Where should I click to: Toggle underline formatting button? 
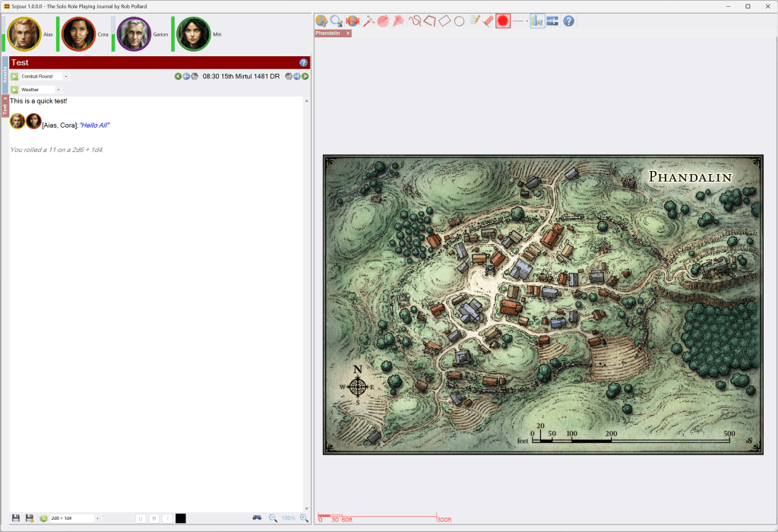141,518
